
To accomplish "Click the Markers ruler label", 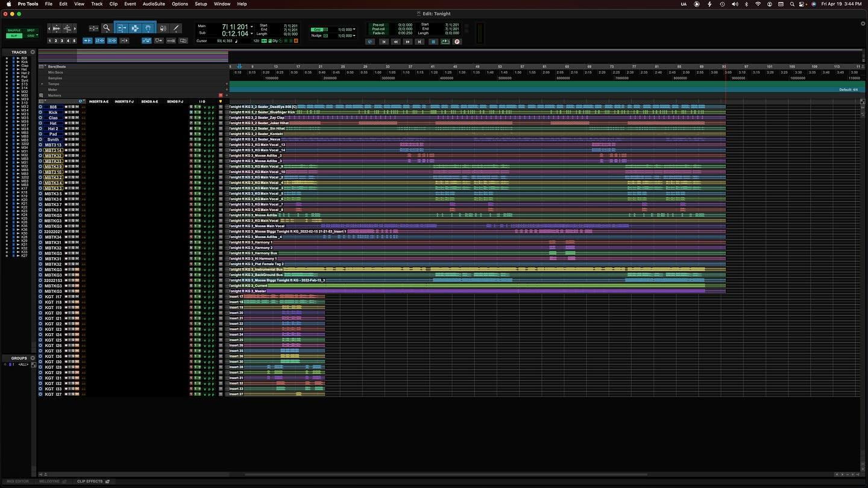I will coord(54,95).
